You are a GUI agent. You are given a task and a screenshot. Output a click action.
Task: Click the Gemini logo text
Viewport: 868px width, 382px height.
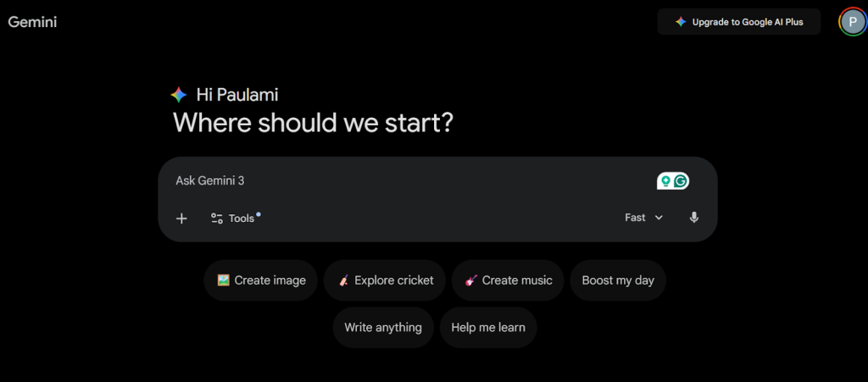click(32, 22)
